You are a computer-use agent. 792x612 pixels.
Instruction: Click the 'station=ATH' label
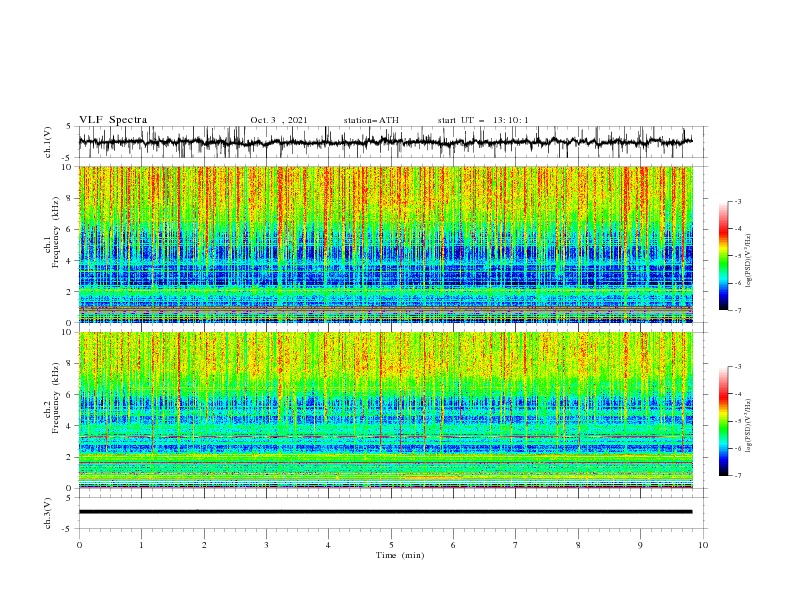[371, 120]
